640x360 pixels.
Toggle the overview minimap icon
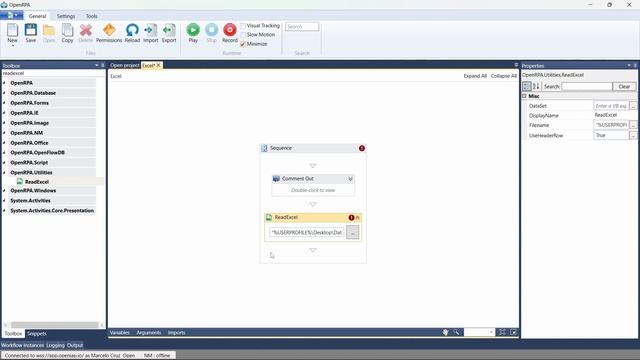click(x=513, y=332)
